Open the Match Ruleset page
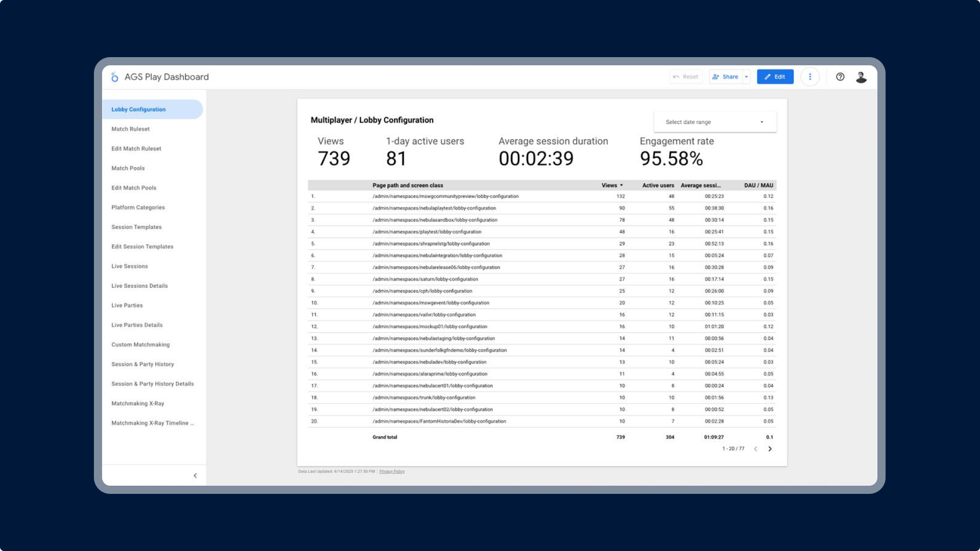 [131, 129]
